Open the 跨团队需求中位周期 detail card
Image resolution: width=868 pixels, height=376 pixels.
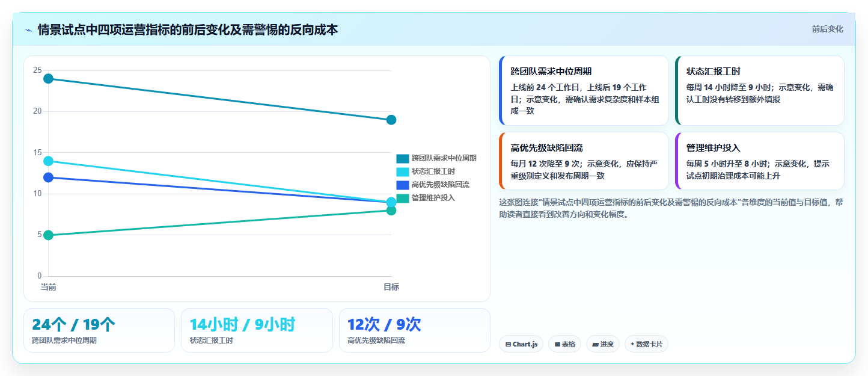[584, 90]
